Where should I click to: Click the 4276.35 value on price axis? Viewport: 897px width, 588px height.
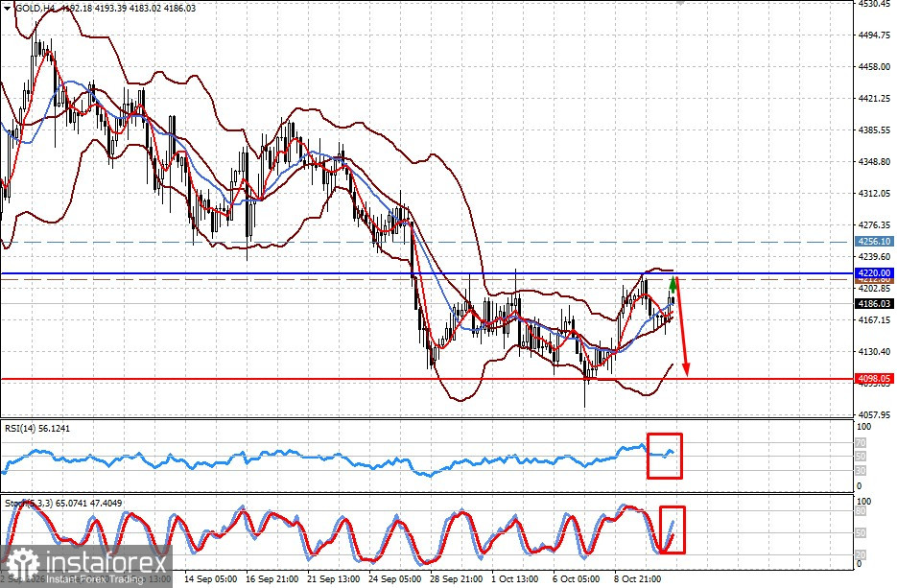pos(875,224)
